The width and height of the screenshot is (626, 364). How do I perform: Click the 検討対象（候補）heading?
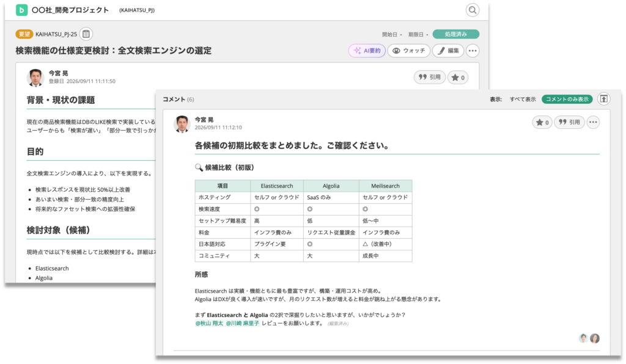60,230
